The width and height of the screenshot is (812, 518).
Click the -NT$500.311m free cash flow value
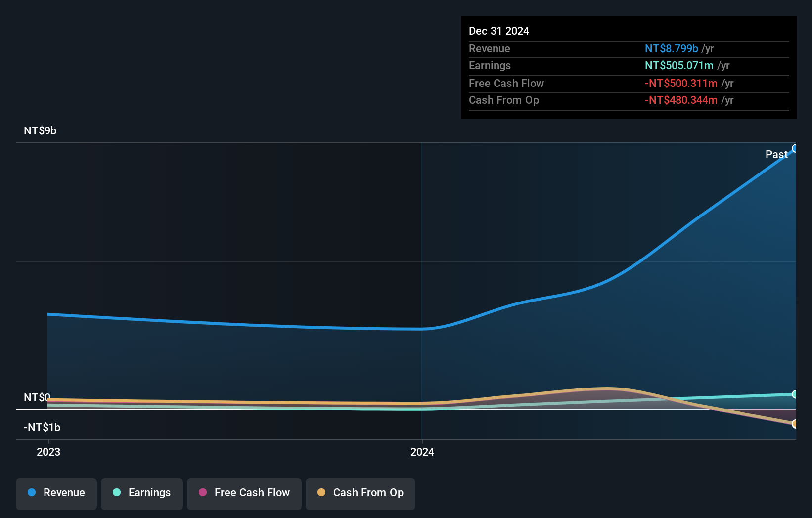click(x=681, y=84)
